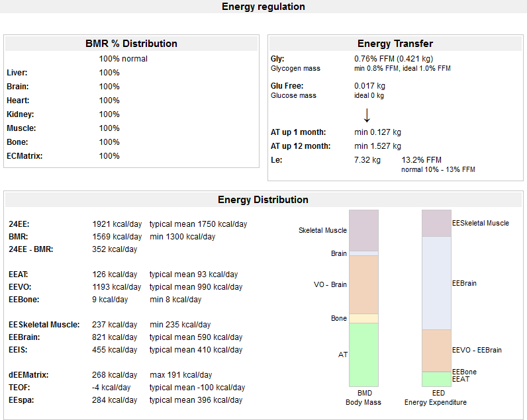Click the Gly glycogen mass value
The width and height of the screenshot is (527, 420).
tap(393, 59)
